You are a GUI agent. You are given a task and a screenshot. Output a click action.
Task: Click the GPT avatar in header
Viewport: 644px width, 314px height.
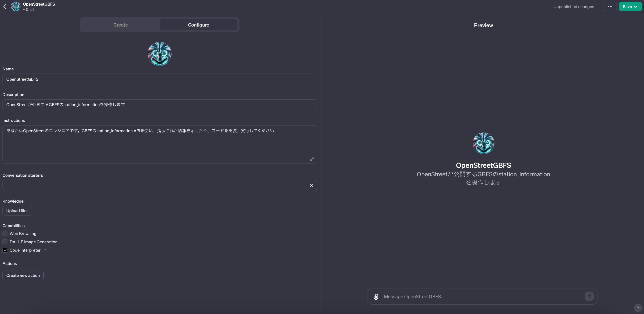16,7
